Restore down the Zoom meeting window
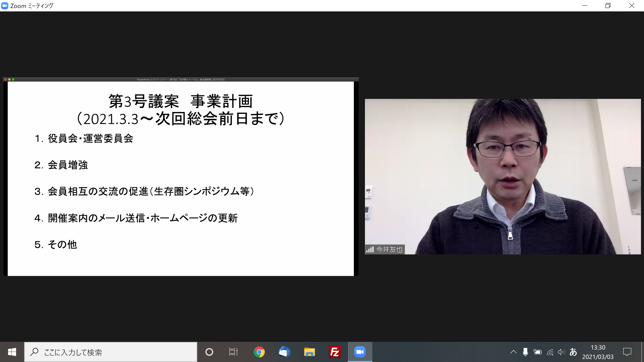 coord(608,6)
